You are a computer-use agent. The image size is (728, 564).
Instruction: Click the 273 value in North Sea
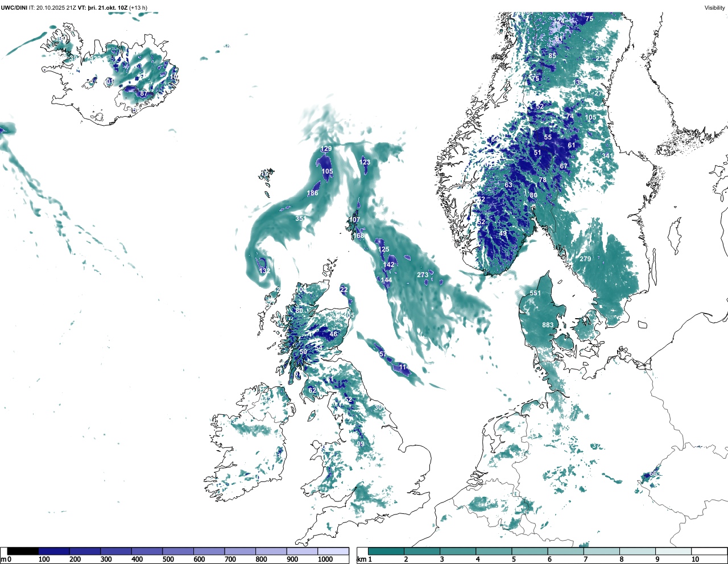[423, 275]
